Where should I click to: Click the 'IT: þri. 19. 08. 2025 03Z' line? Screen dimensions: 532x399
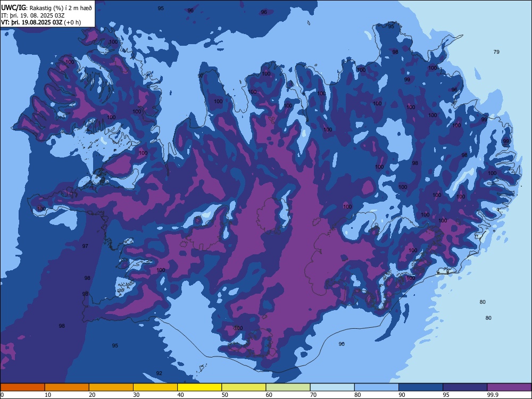(x=33, y=15)
